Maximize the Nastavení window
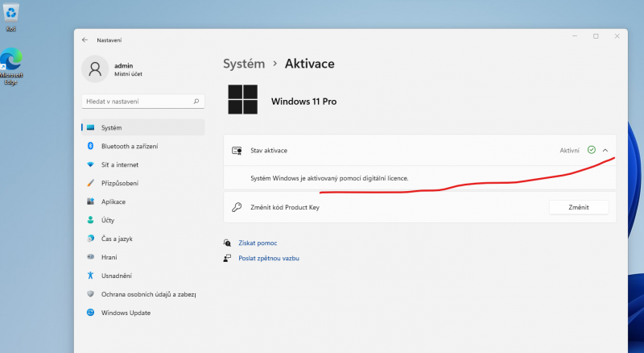Screen dimensions: 644x353 [596, 36]
